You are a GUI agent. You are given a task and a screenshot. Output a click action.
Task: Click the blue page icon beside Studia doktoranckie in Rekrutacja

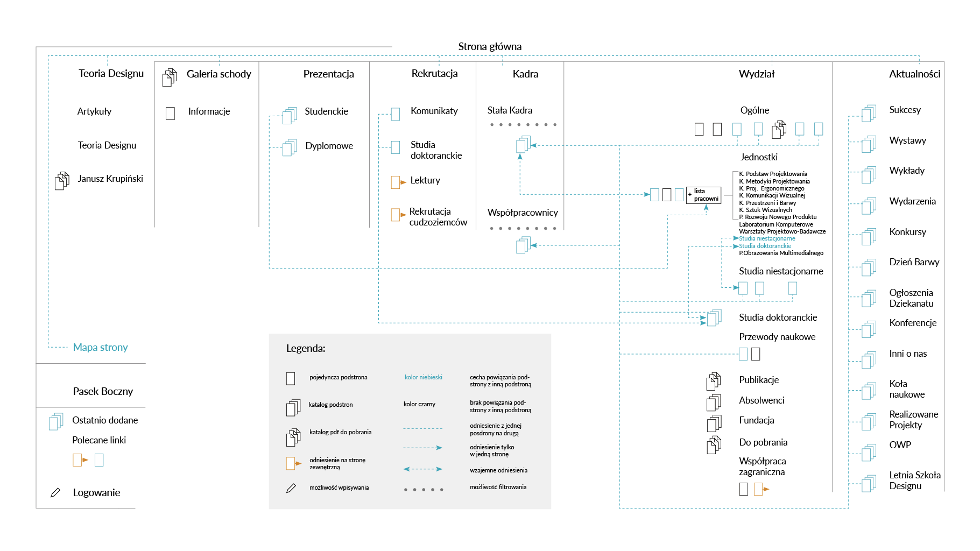point(396,147)
